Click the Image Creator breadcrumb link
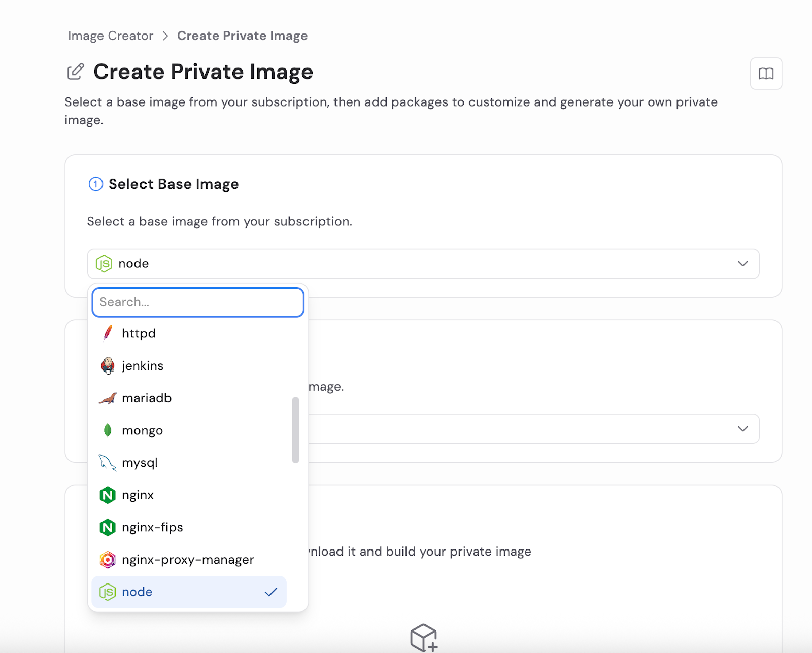 (x=111, y=36)
